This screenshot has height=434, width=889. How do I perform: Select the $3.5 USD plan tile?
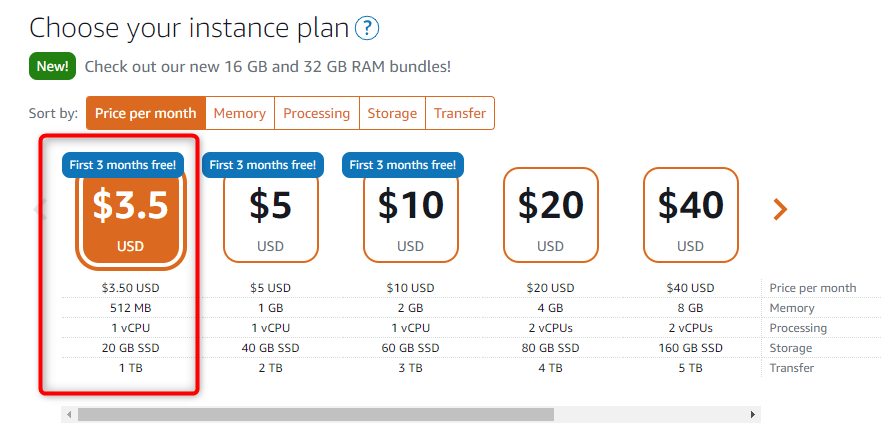tap(130, 217)
